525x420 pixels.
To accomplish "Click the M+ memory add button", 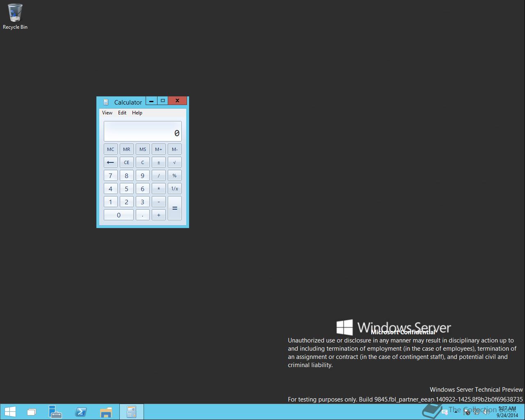I will coord(158,149).
